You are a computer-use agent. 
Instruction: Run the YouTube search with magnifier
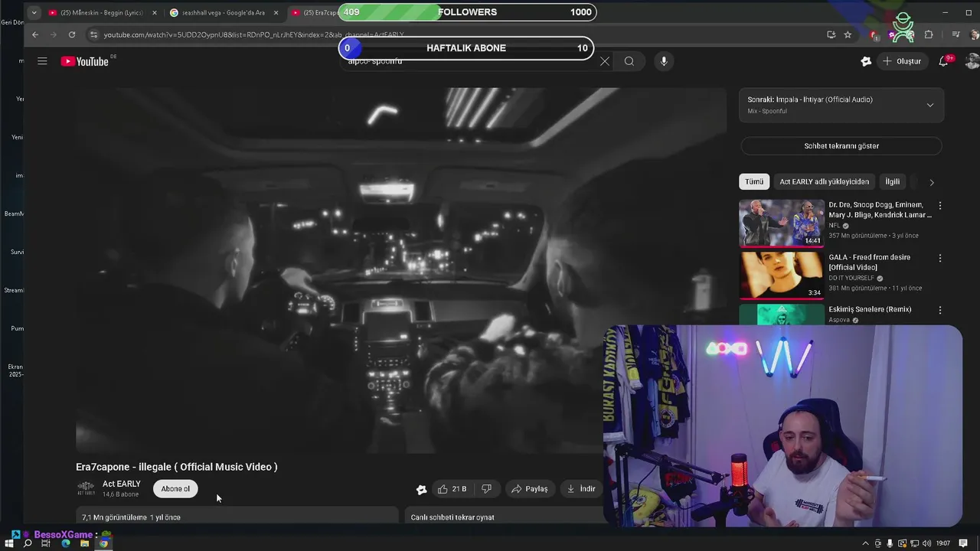(x=629, y=61)
